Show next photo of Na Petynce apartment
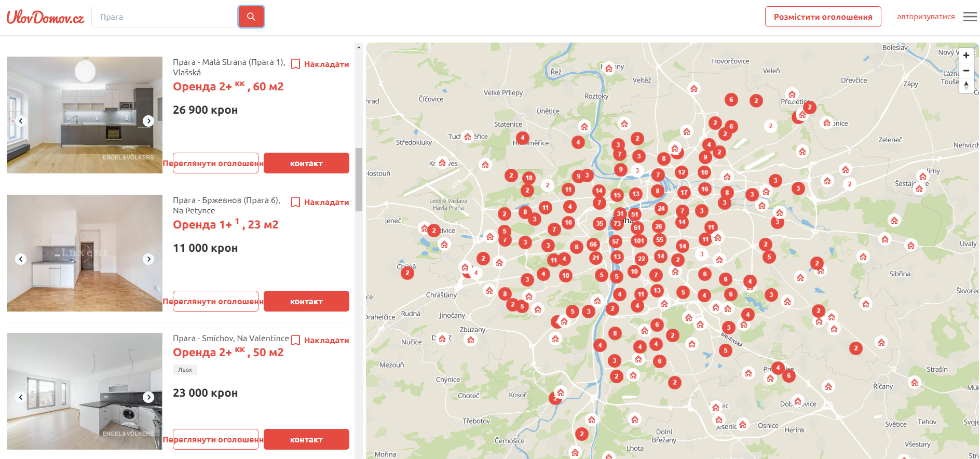980x459 pixels. coord(148,259)
